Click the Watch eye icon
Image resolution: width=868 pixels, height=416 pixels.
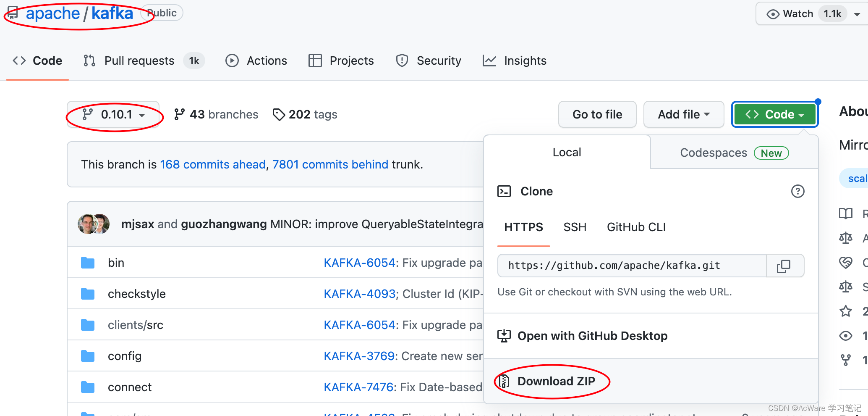[x=773, y=14]
